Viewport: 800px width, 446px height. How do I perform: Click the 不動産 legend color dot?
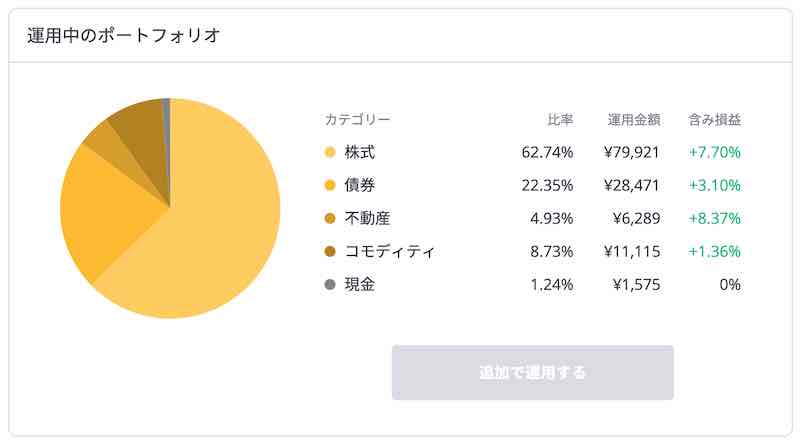(330, 218)
